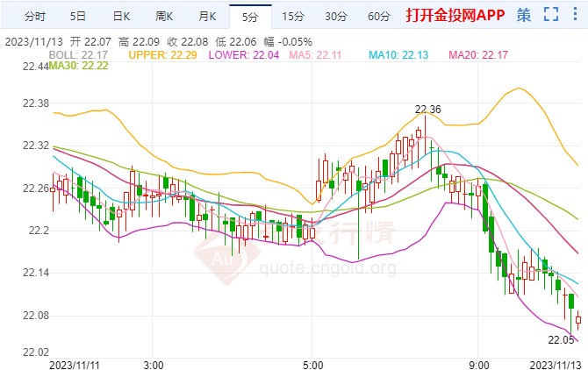Click the MA30: 22.22 indicator label

click(78, 66)
